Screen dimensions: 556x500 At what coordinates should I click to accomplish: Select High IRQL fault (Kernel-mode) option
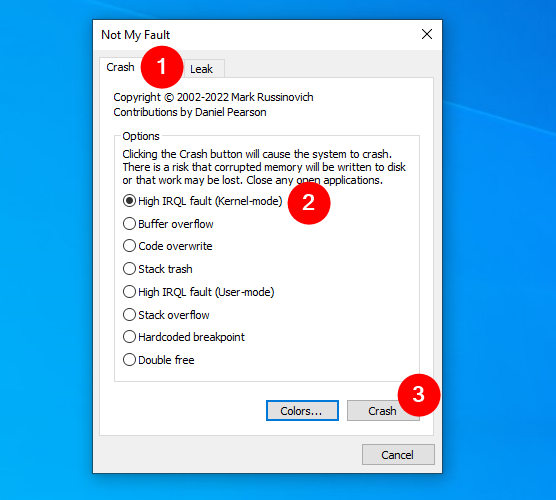[202, 201]
